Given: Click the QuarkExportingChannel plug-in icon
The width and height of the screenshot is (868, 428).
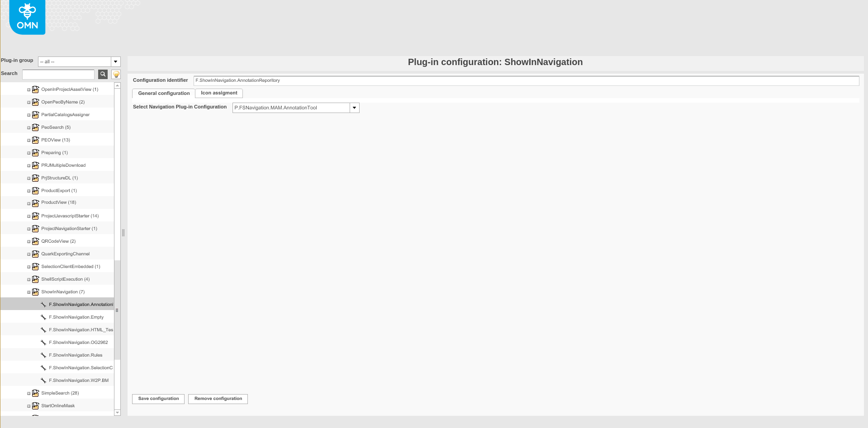Looking at the screenshot, I should point(35,254).
